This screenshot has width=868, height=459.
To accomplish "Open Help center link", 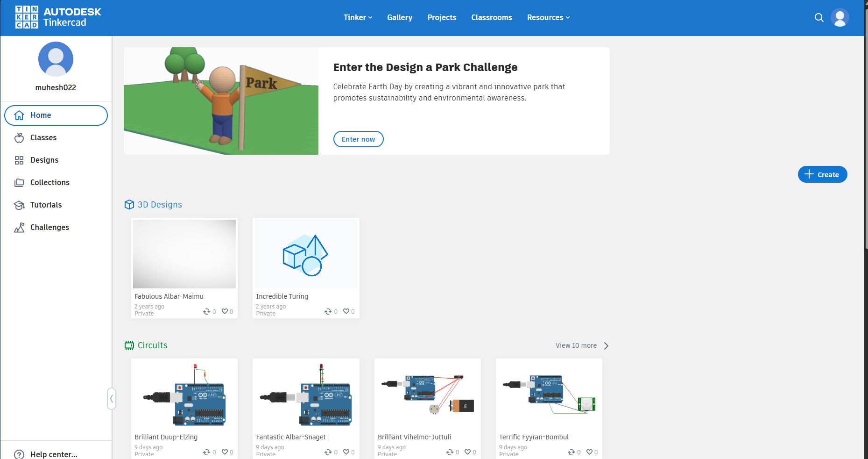I will (54, 454).
